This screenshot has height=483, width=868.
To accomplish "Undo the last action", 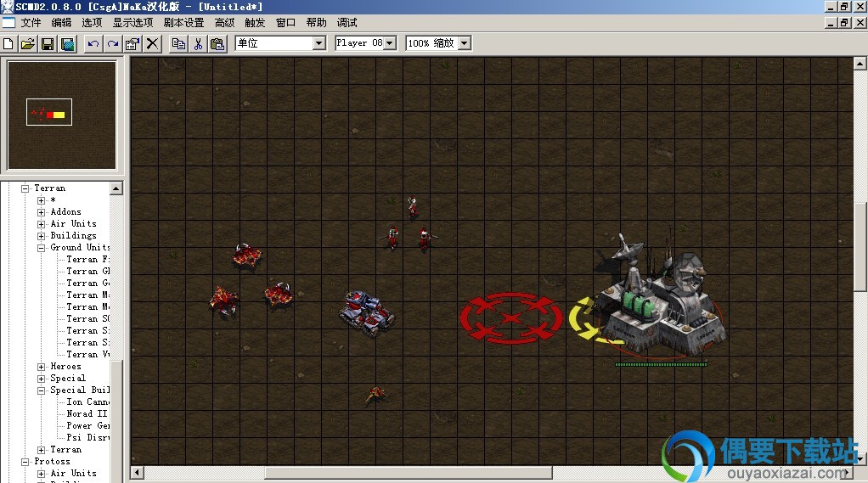I will click(93, 43).
